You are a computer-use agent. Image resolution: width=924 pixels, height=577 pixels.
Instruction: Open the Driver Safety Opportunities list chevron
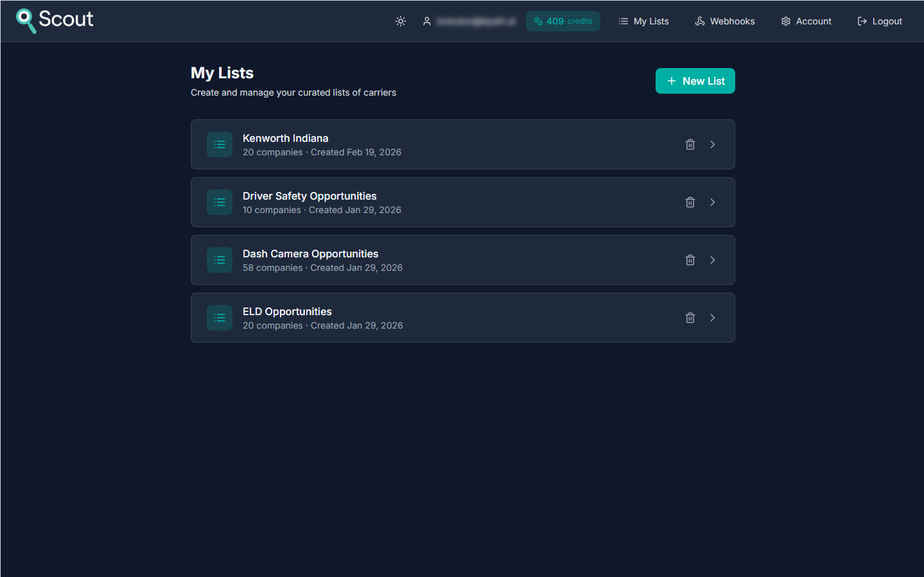pyautogui.click(x=712, y=202)
